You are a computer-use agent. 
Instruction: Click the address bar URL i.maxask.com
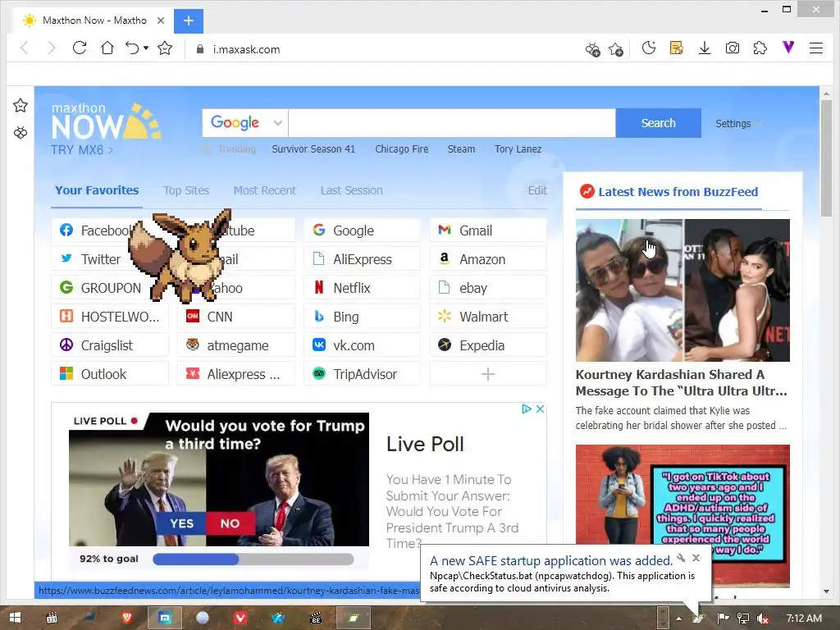point(246,49)
